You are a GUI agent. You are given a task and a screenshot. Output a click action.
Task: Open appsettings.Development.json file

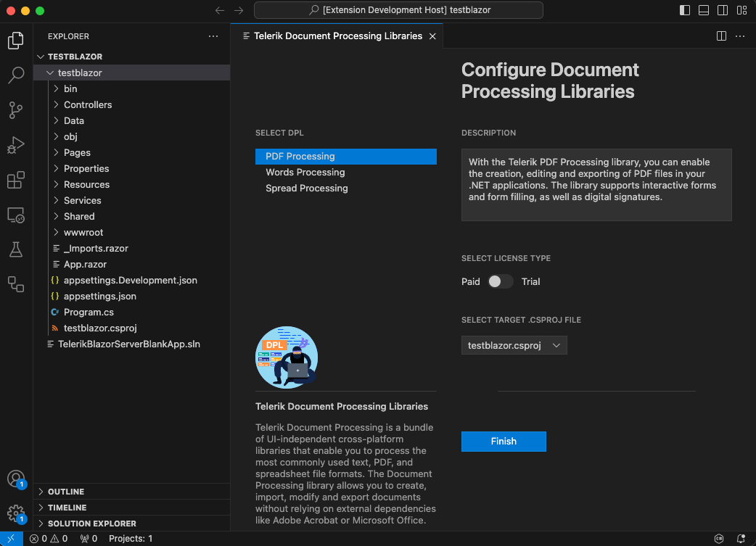131,280
